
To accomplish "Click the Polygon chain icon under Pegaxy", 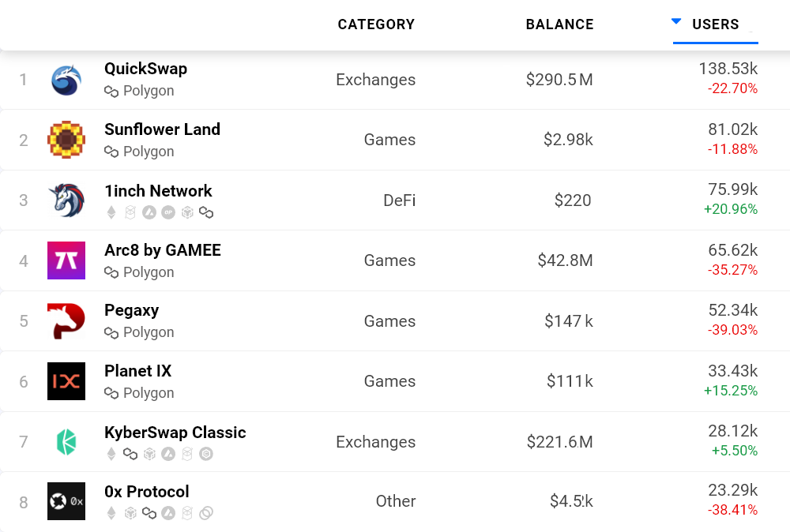I will coord(111,333).
